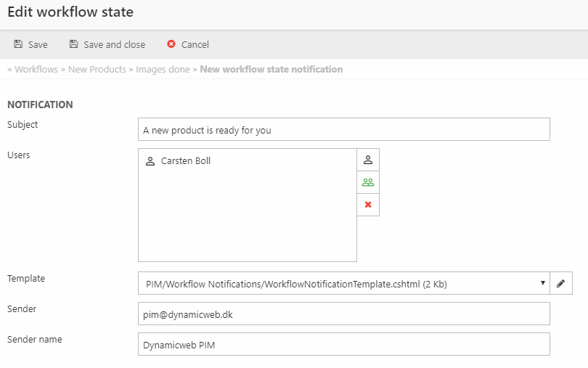Select Carsten Boll in Users list
588x368 pixels.
pos(185,161)
